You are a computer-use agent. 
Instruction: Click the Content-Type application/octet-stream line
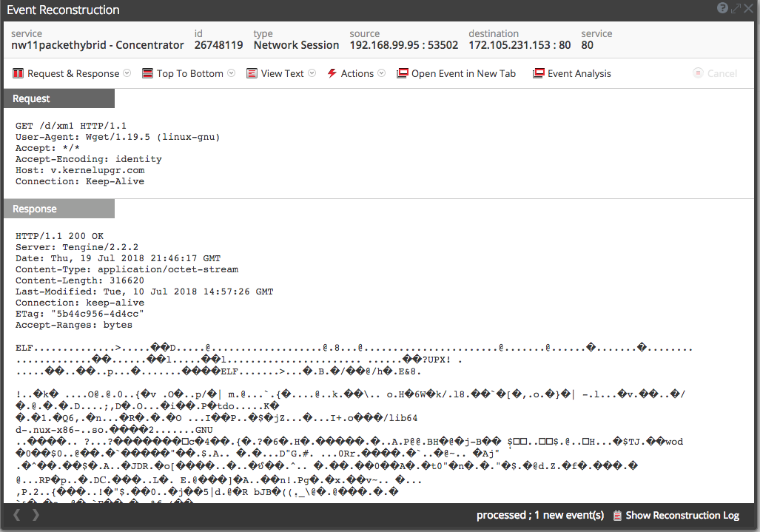(x=127, y=270)
